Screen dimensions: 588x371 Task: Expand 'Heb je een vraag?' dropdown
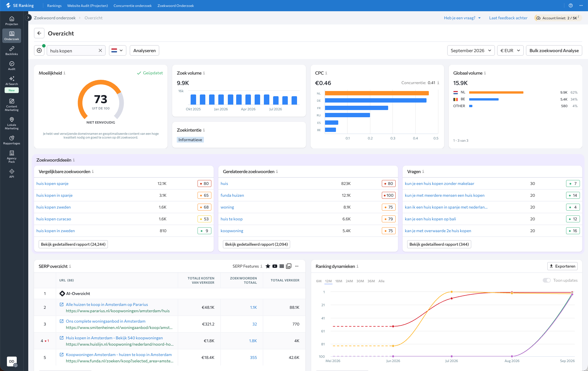coord(462,18)
